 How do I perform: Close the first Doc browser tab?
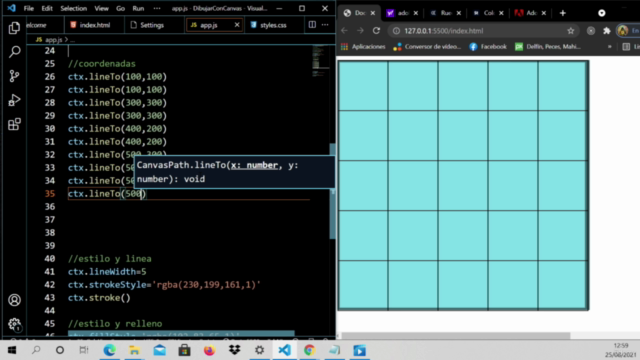(x=373, y=13)
